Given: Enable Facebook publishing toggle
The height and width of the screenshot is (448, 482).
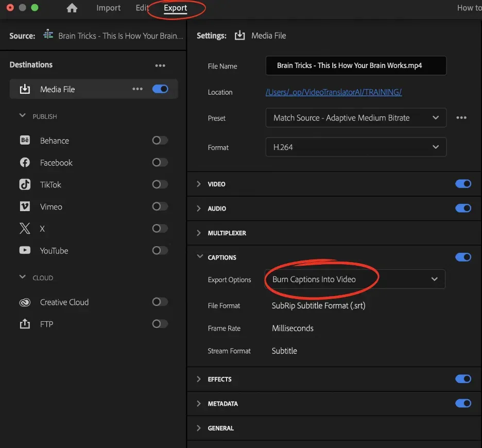Looking at the screenshot, I should coord(160,162).
